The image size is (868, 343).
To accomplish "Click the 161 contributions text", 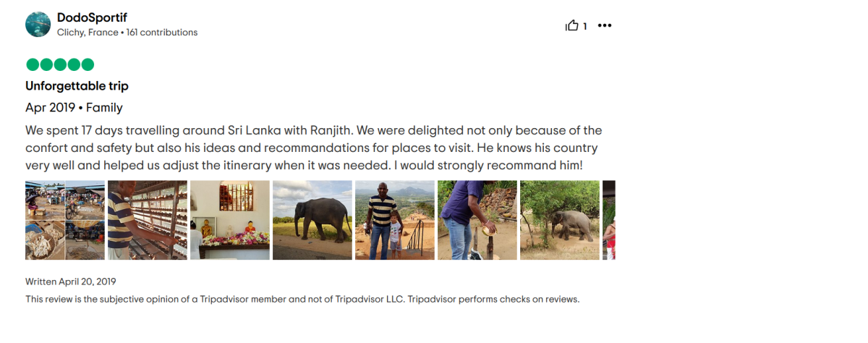I will click(x=162, y=33).
